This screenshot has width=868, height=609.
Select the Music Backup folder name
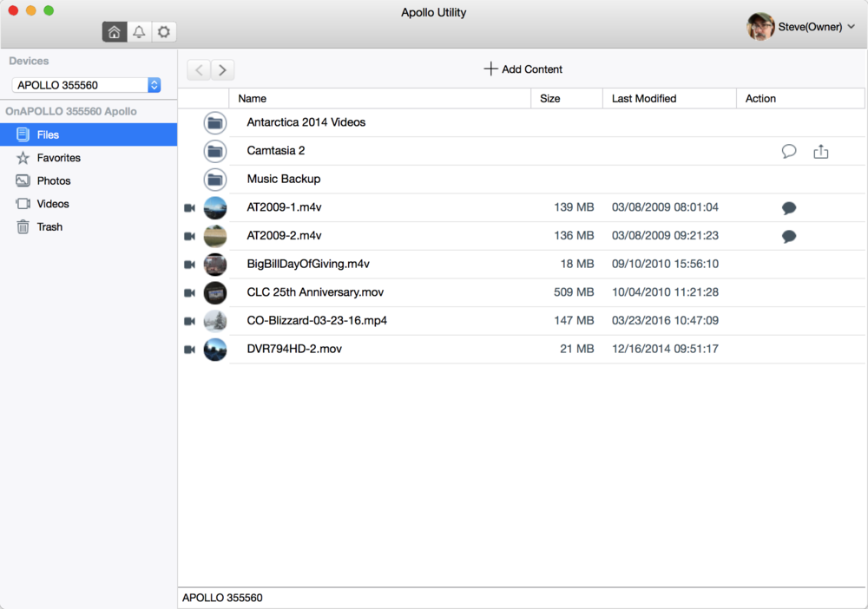pyautogui.click(x=284, y=179)
